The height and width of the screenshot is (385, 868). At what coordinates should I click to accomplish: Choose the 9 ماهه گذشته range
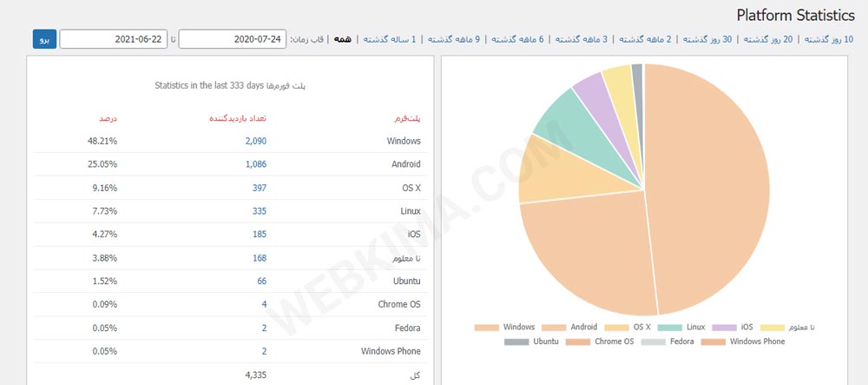453,39
